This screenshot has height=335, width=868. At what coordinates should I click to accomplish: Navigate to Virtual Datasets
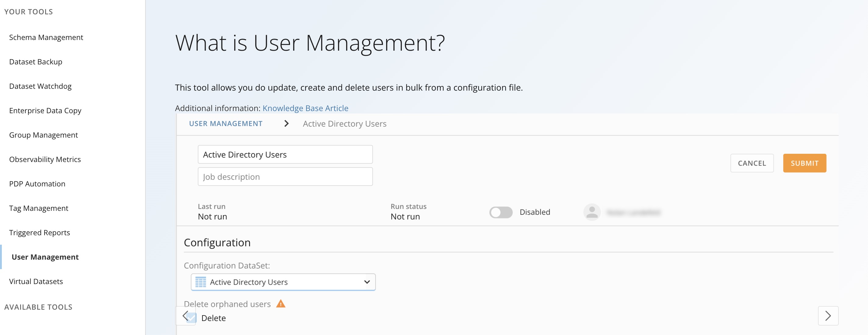36,281
